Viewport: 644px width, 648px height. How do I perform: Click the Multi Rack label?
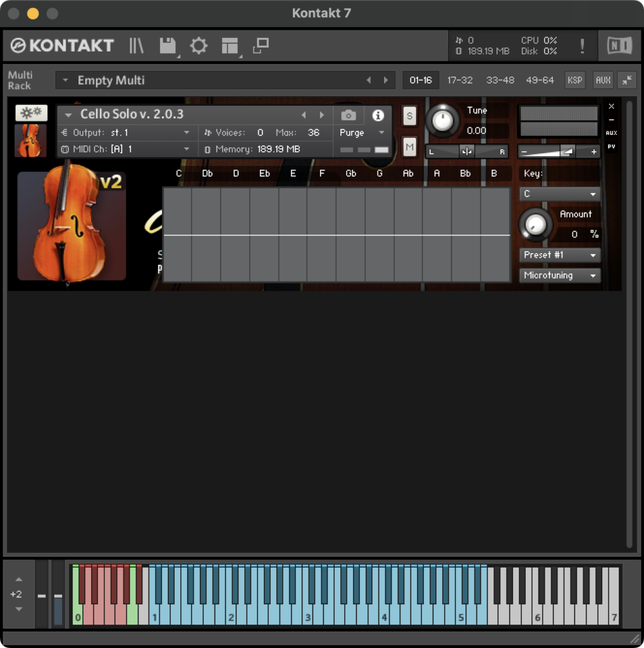click(20, 80)
